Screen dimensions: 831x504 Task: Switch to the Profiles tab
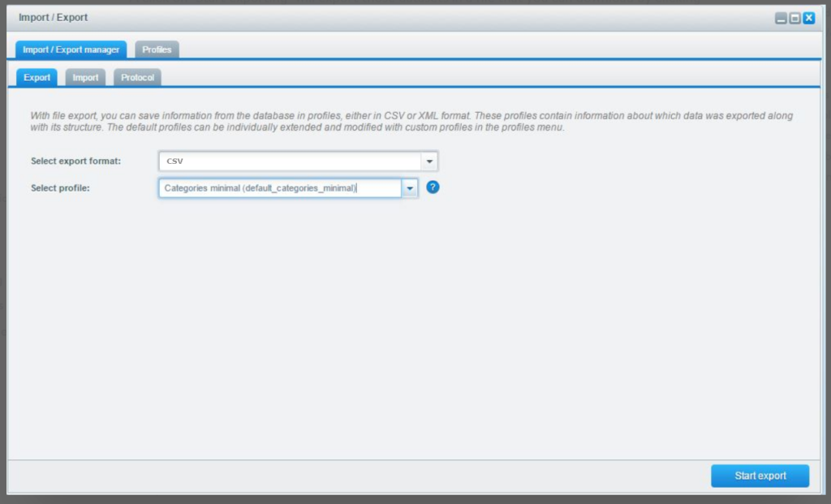pos(156,50)
